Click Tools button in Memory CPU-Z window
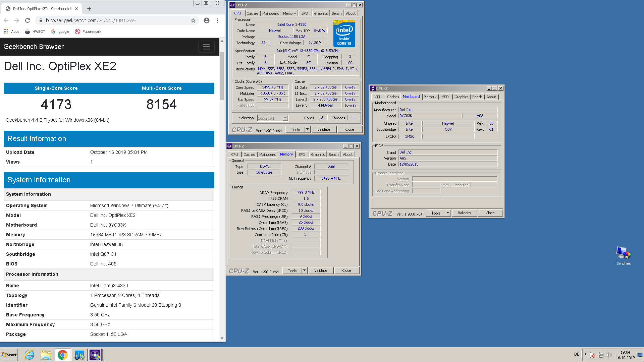Screen dimensions: 644x362 [x=292, y=270]
